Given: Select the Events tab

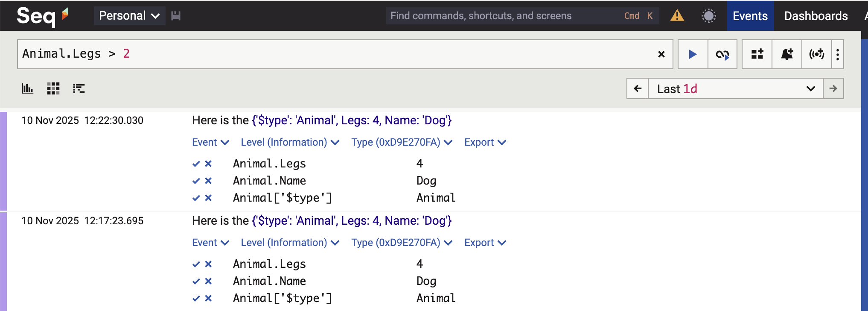Looking at the screenshot, I should 750,16.
